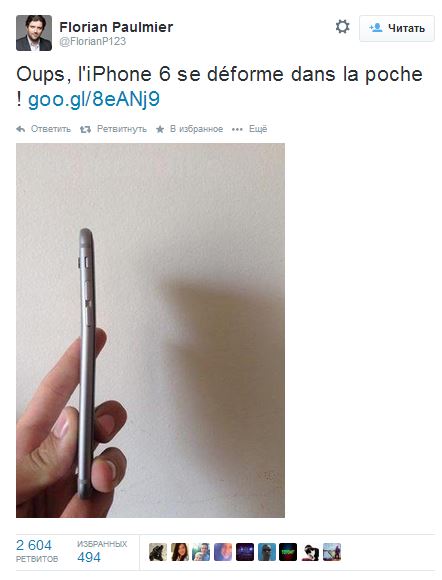View the 2 604 retweets count
The height and width of the screenshot is (580, 442).
point(37,550)
